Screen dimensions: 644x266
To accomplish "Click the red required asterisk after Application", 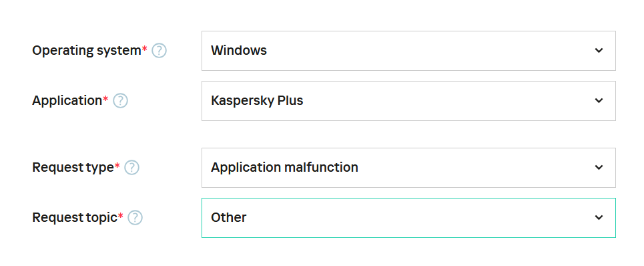I will [x=106, y=99].
